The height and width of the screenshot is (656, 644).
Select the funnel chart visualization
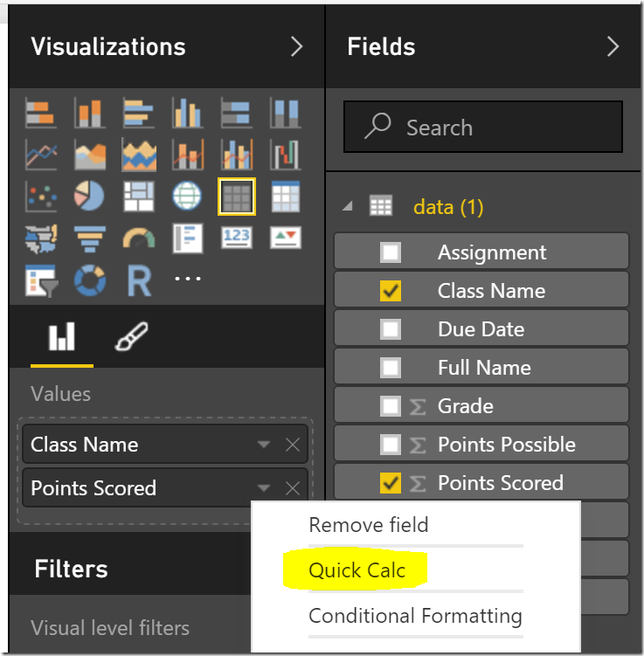point(89,238)
